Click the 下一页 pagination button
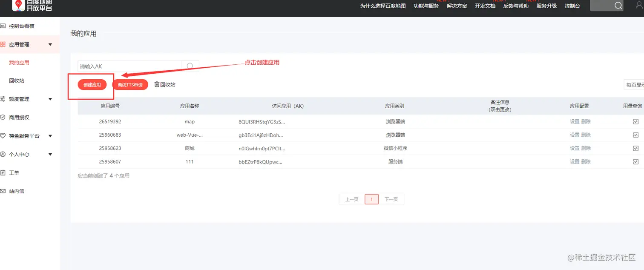Viewport: 644px width, 270px height. [x=391, y=199]
